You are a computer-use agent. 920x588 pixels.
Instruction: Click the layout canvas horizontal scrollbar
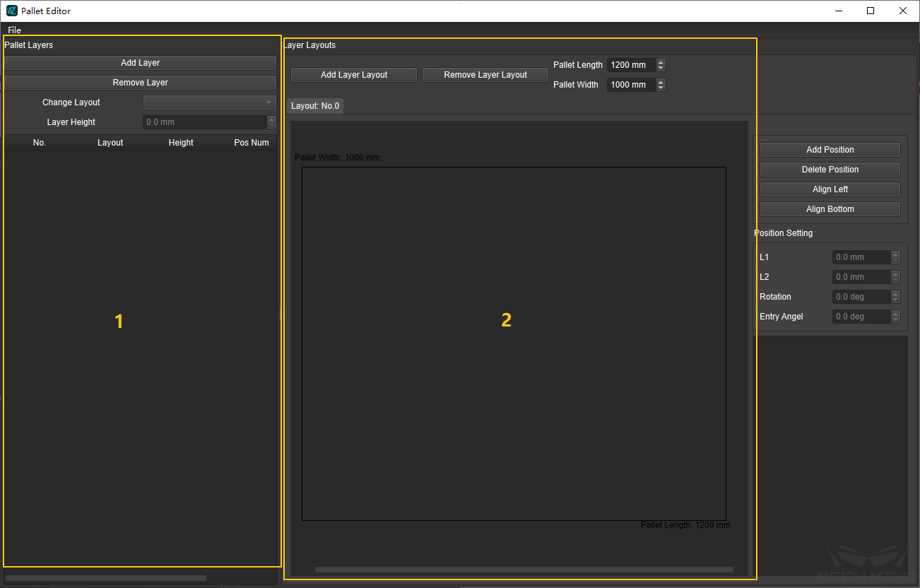coord(524,570)
